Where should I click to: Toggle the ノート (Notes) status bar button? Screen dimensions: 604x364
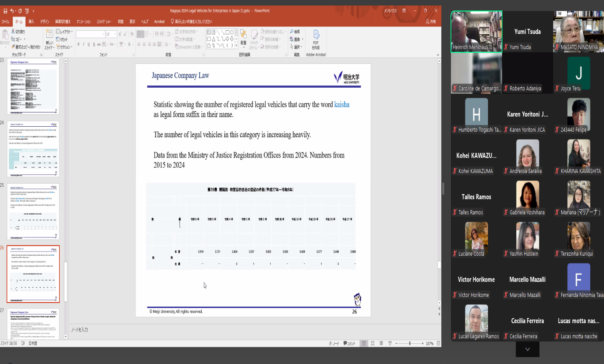pos(334,343)
